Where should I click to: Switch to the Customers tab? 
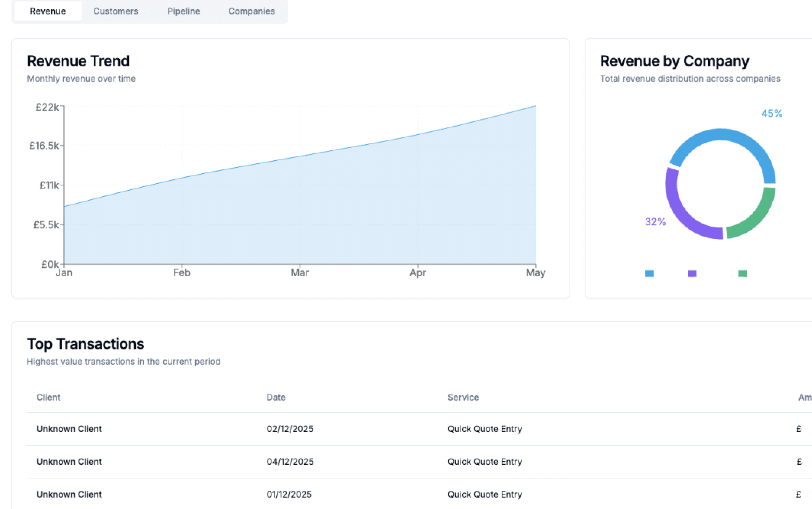[116, 11]
